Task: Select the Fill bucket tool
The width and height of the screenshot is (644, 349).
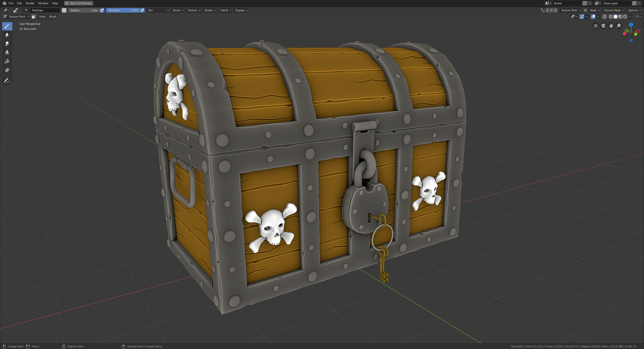Action: 7,61
